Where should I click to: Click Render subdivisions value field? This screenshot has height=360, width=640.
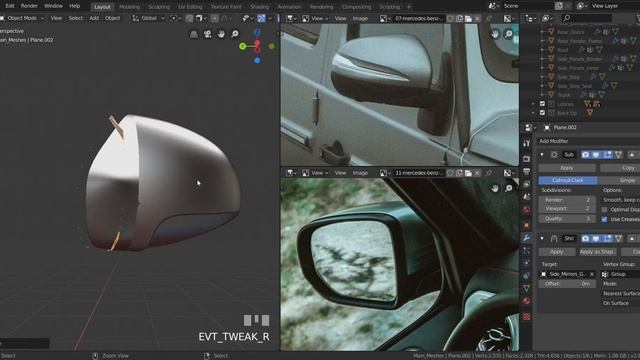click(x=567, y=200)
